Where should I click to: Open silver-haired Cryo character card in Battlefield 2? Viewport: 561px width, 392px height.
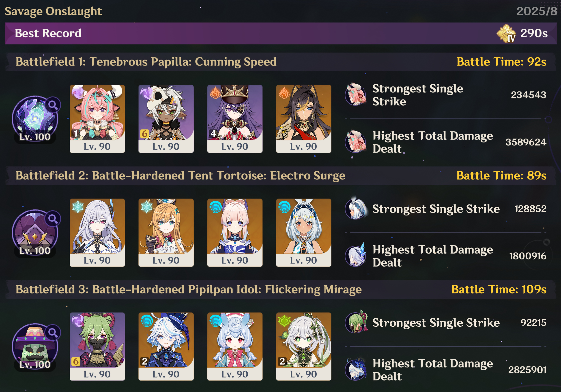click(x=97, y=233)
